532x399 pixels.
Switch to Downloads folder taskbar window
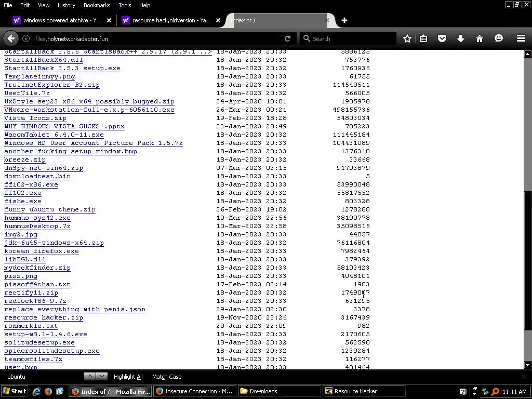(279, 391)
